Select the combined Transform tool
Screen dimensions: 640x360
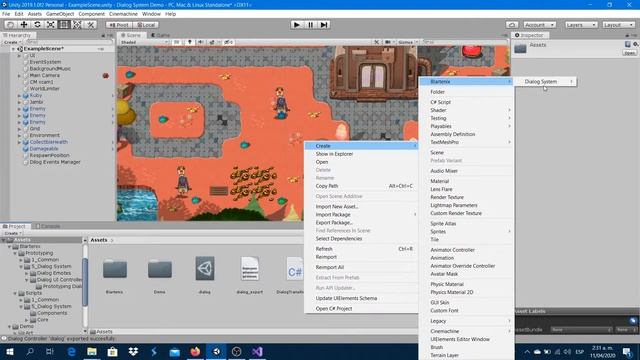tap(77, 25)
